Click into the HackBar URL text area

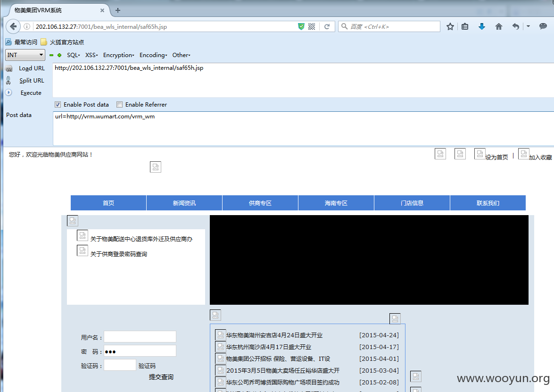pyautogui.click(x=303, y=80)
